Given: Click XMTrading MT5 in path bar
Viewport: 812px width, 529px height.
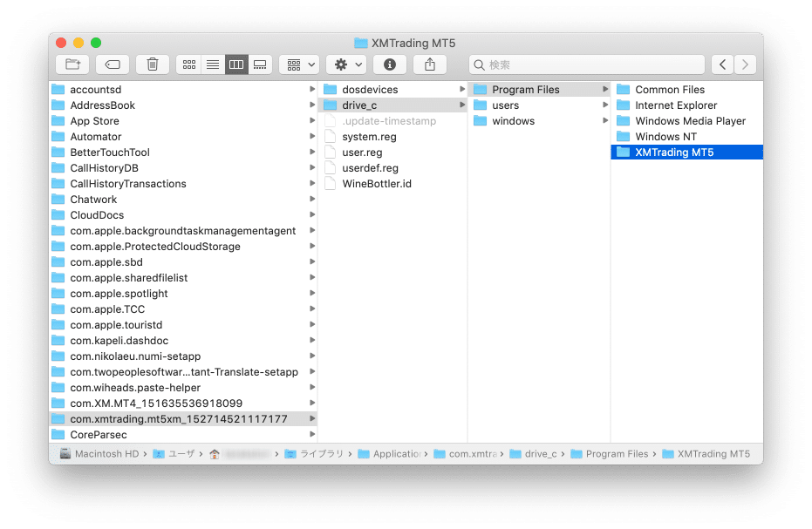Looking at the screenshot, I should pyautogui.click(x=706, y=454).
